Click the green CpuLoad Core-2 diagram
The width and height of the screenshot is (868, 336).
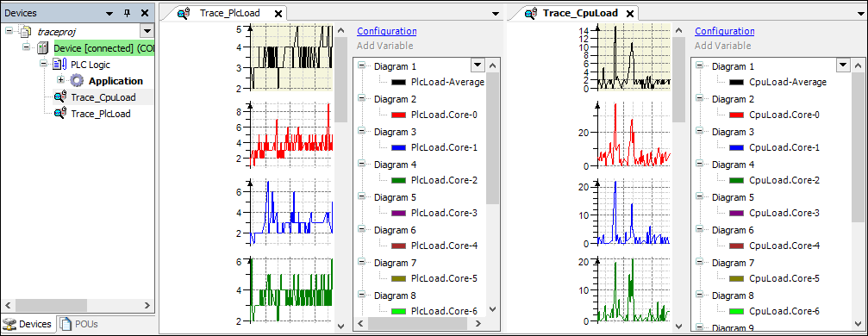[634, 290]
